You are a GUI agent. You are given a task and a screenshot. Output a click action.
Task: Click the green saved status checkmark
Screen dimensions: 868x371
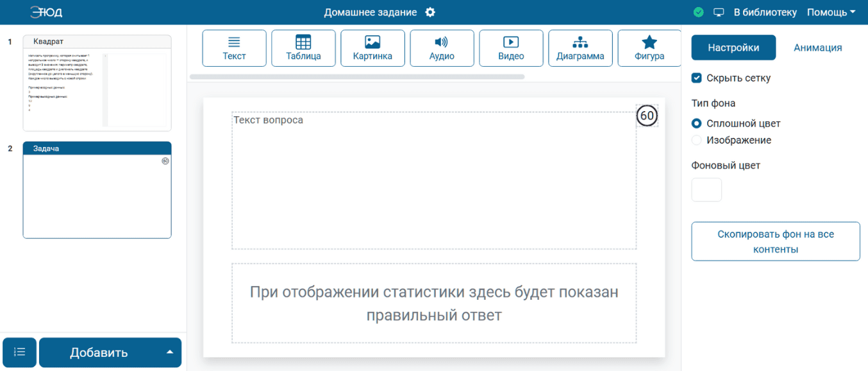(x=699, y=12)
